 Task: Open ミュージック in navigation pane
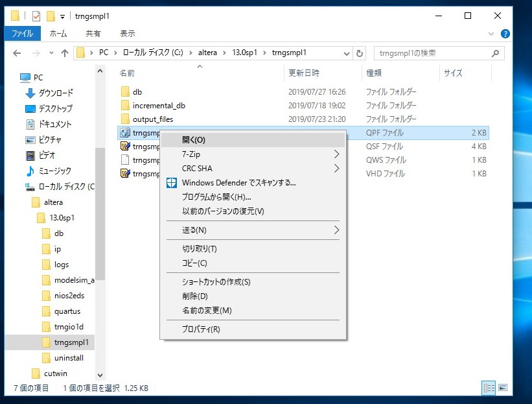pyautogui.click(x=49, y=171)
